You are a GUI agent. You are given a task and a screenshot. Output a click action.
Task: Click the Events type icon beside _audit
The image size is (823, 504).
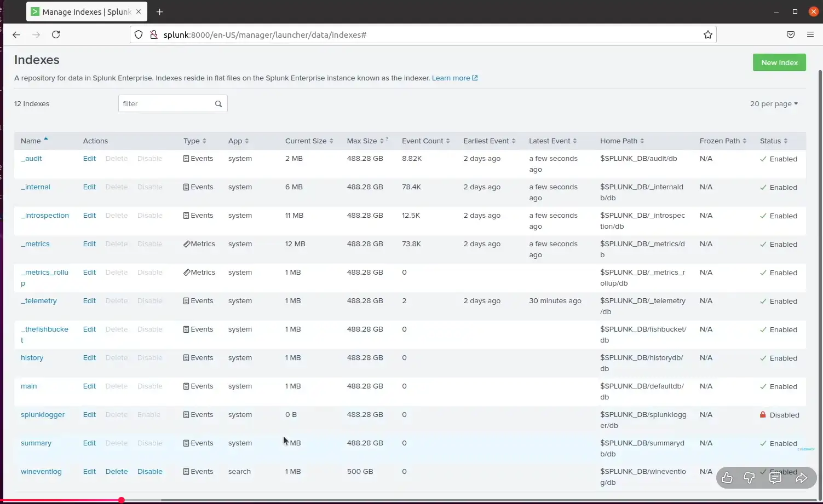click(x=185, y=158)
